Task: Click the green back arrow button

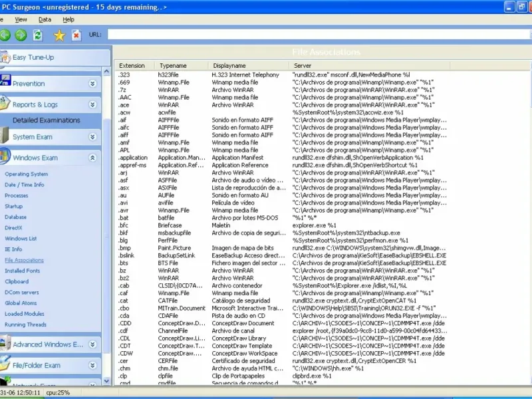Action: pyautogui.click(x=5, y=35)
